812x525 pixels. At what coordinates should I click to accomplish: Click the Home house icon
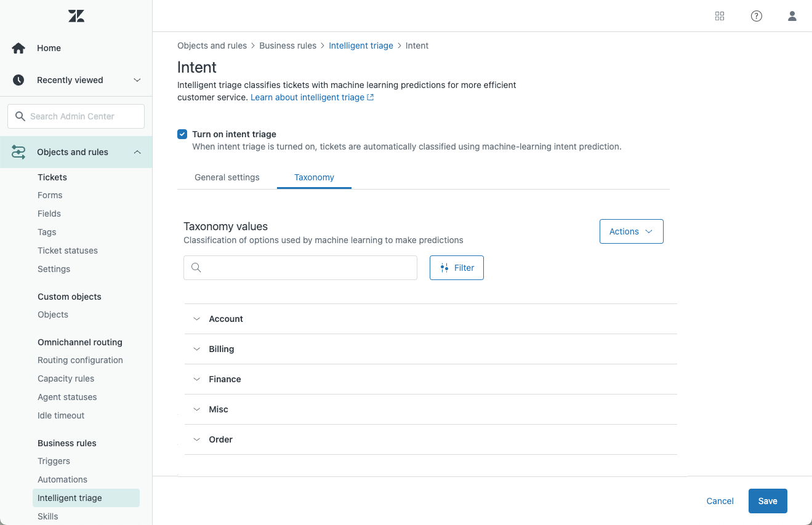[18, 48]
